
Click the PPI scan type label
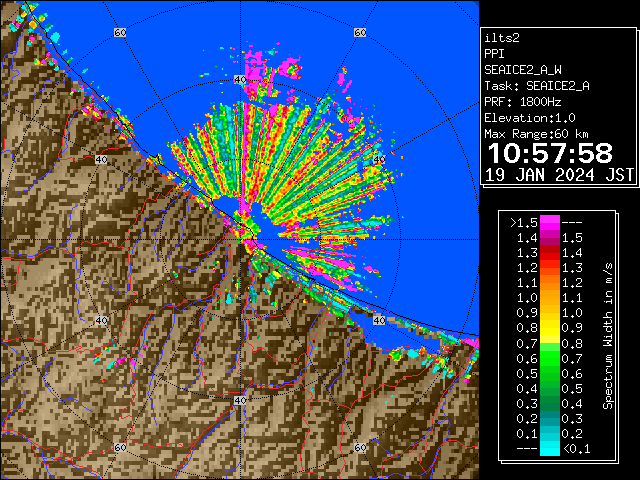point(494,54)
